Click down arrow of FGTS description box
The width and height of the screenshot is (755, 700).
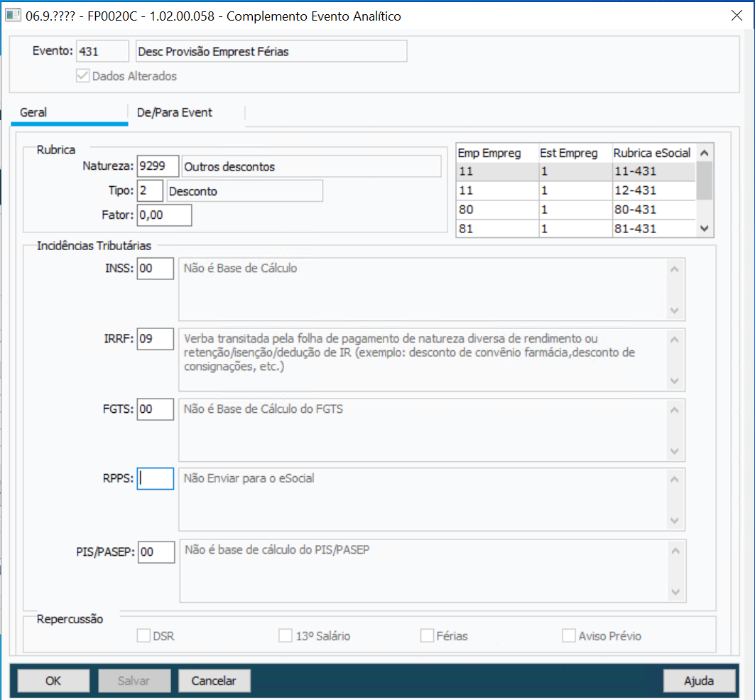click(675, 451)
